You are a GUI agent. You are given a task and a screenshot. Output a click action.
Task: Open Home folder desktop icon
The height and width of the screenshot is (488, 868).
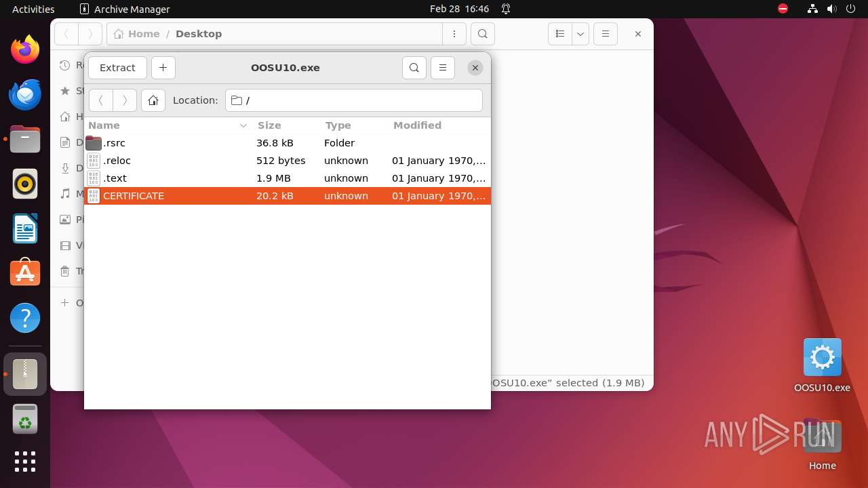click(x=822, y=444)
